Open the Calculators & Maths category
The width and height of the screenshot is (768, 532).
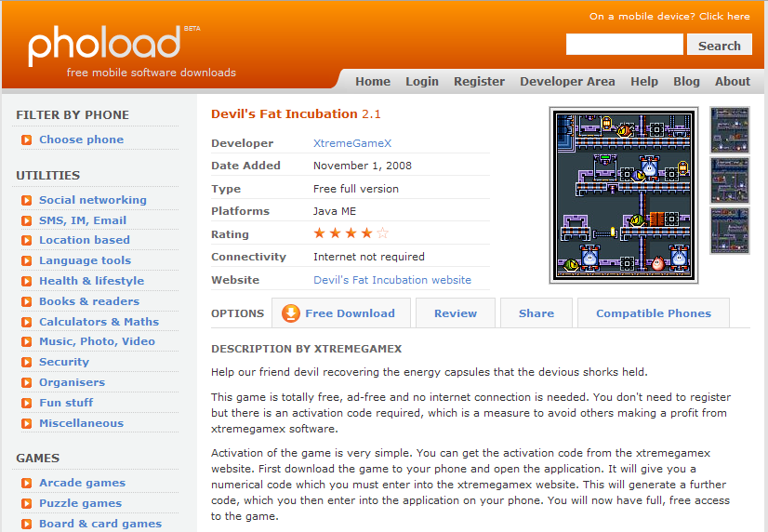click(99, 322)
